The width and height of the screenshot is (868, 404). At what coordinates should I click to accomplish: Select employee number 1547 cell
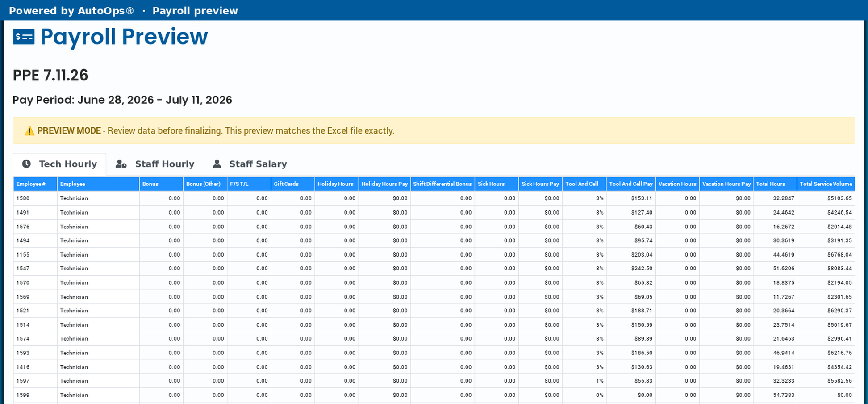point(35,269)
